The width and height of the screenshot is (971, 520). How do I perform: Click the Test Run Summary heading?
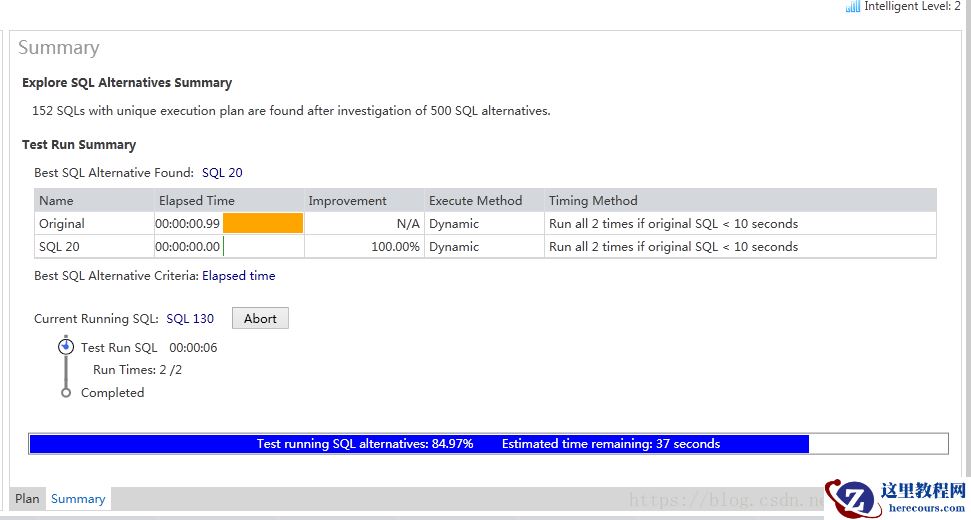click(x=79, y=144)
